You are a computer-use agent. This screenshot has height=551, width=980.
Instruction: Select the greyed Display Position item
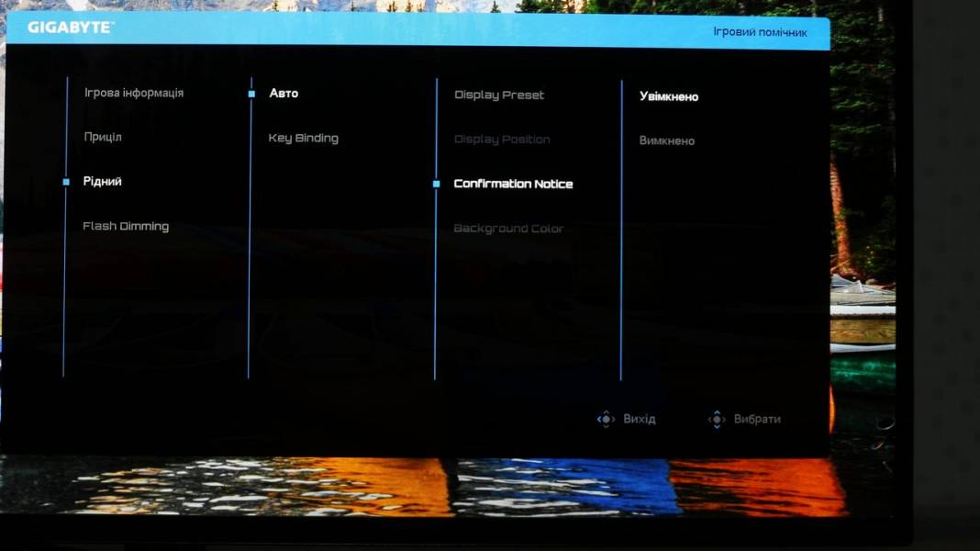[502, 140]
